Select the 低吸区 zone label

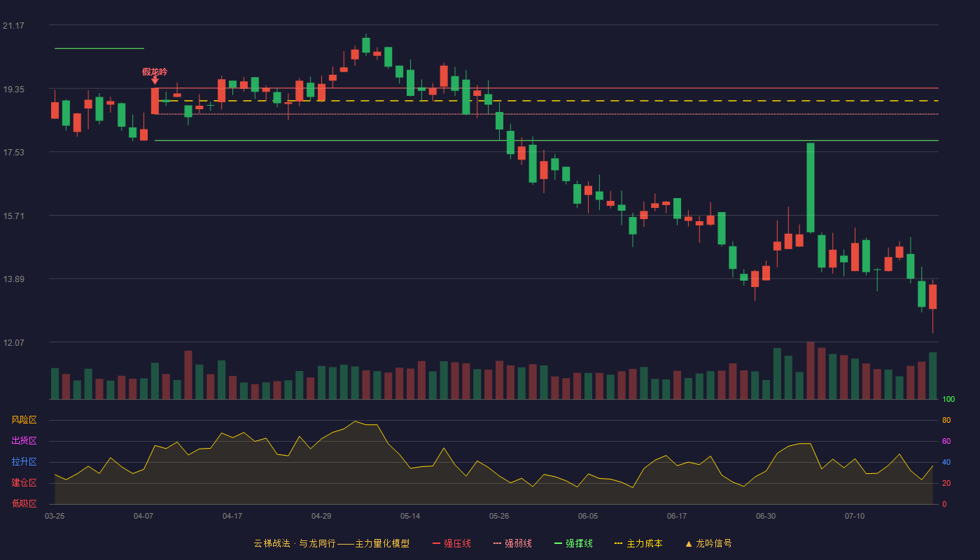pos(24,503)
